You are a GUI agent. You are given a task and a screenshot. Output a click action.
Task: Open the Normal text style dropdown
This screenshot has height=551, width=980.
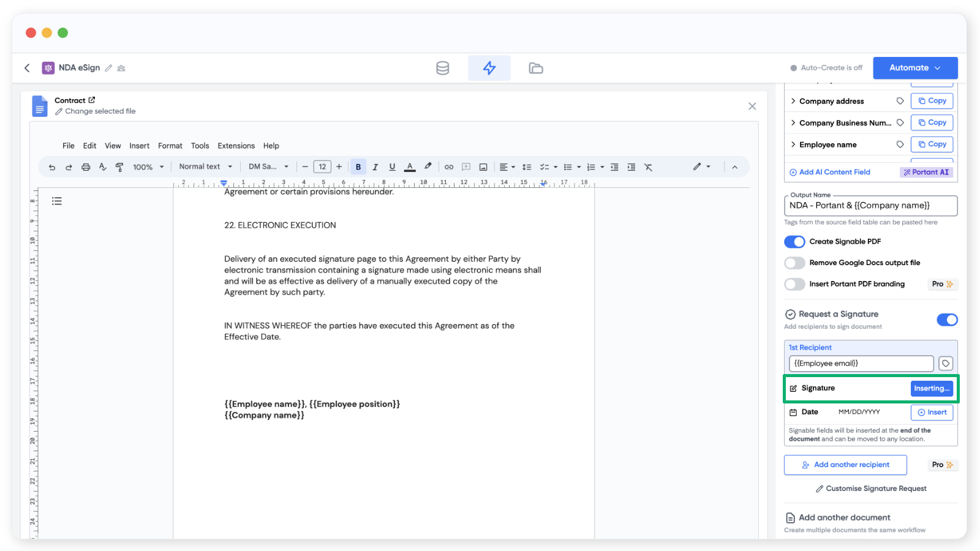pyautogui.click(x=205, y=167)
